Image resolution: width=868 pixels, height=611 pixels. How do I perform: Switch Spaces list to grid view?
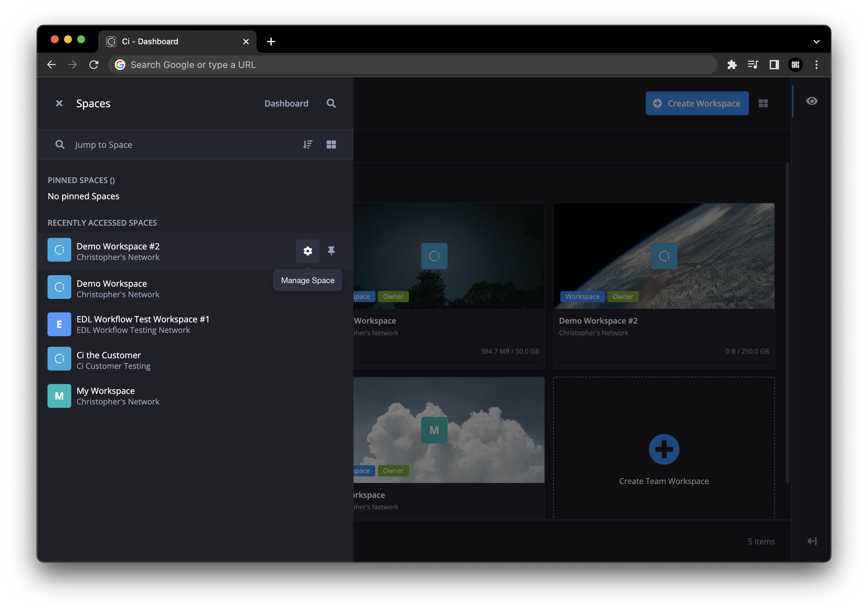pos(331,145)
